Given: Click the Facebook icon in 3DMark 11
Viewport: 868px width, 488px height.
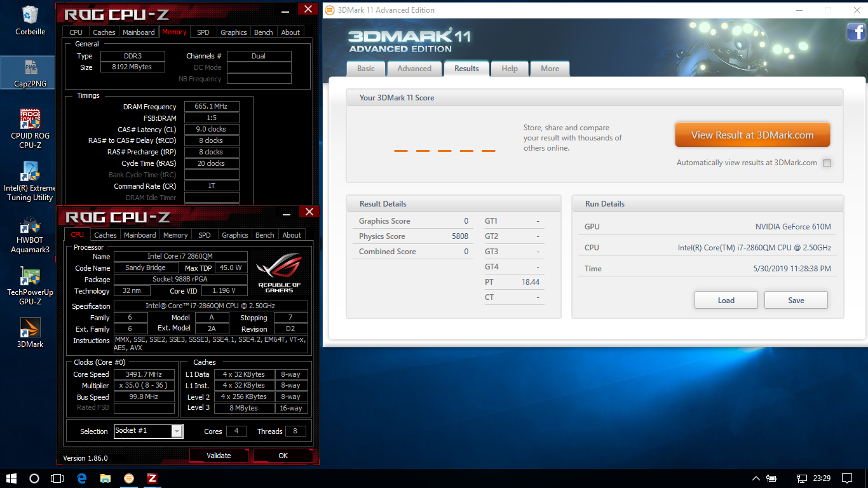Looking at the screenshot, I should click(x=856, y=31).
